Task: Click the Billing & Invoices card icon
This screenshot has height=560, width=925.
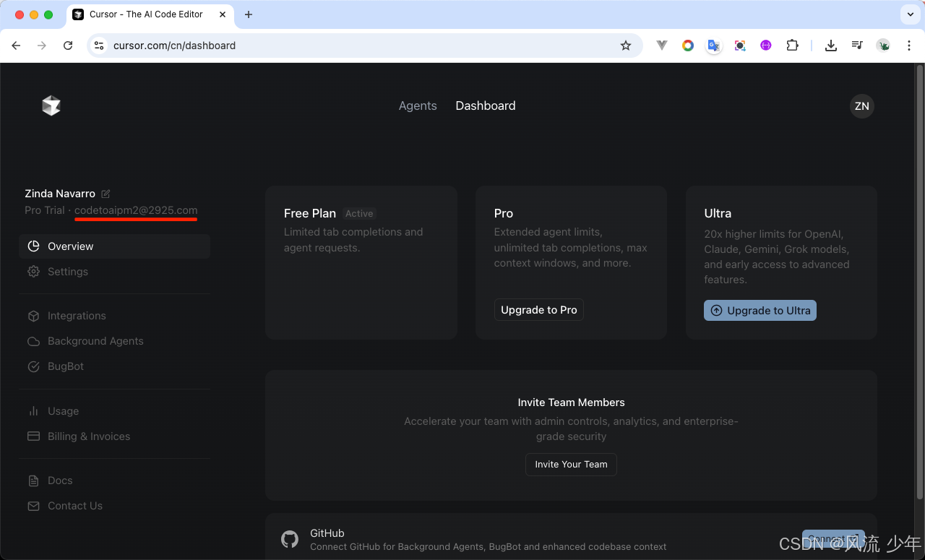Action: point(33,436)
